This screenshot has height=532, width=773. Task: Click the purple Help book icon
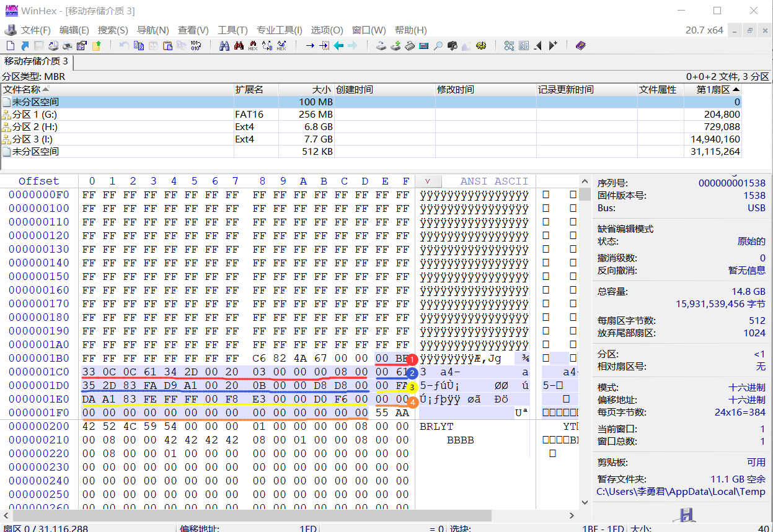point(580,46)
